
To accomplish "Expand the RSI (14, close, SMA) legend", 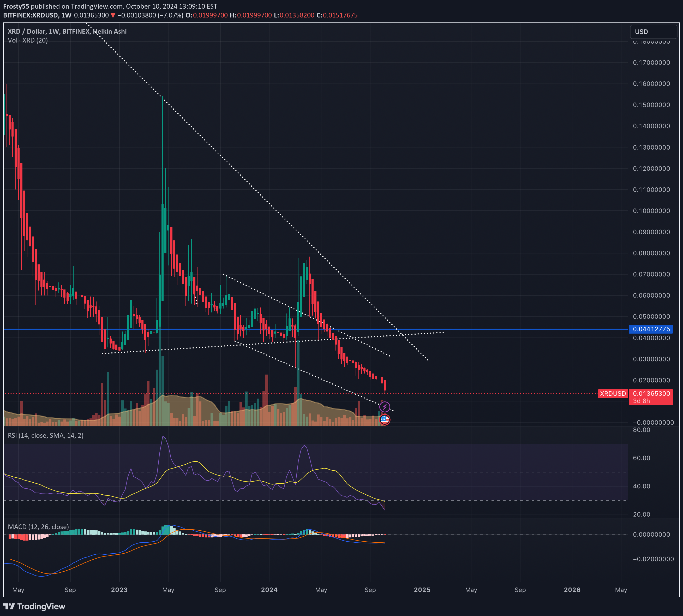I will (x=46, y=435).
